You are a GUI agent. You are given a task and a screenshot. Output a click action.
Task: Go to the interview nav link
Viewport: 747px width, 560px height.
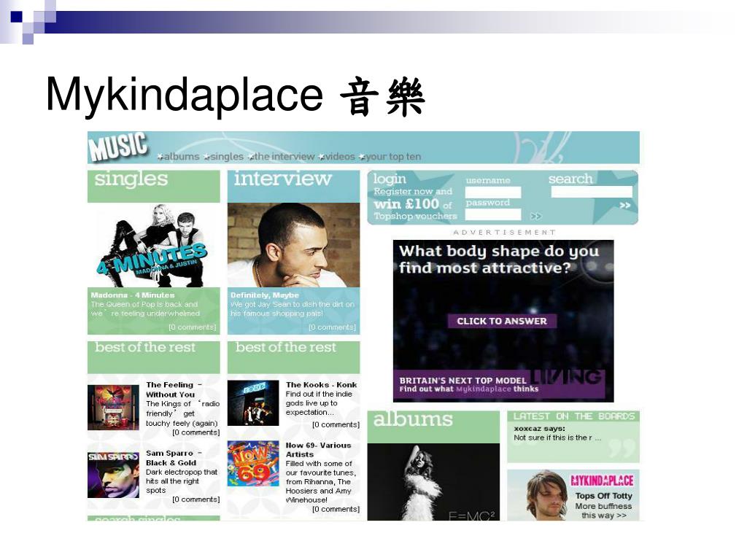pyautogui.click(x=285, y=157)
